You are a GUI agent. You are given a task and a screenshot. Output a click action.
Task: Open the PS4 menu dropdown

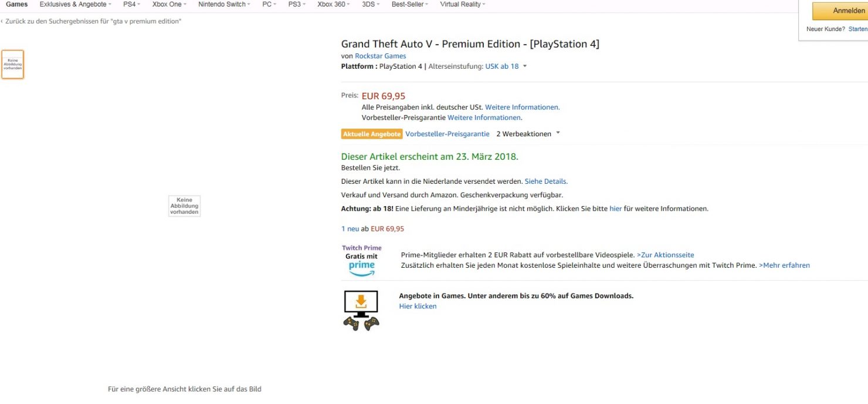(131, 5)
